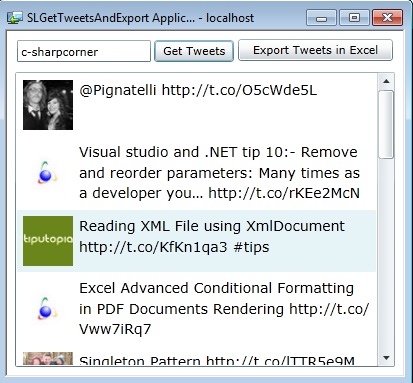
Task: Select the Singleton Pattern tweet row
Action: [196, 359]
